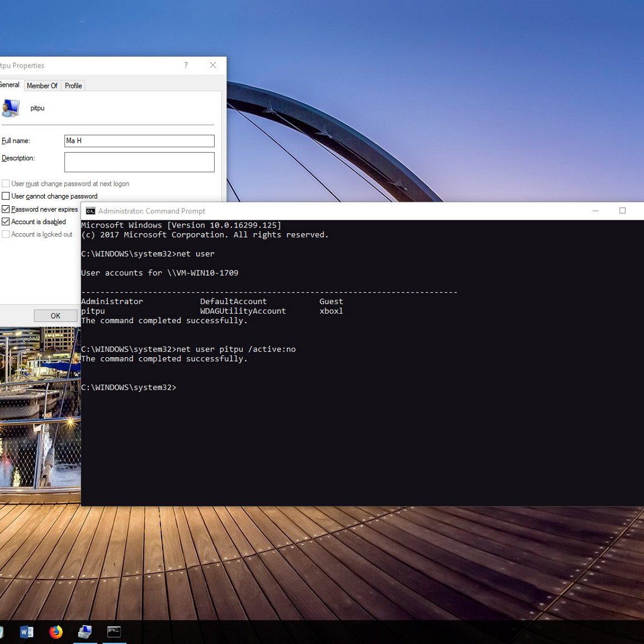Uncheck Account is disabled checkbox

6,222
